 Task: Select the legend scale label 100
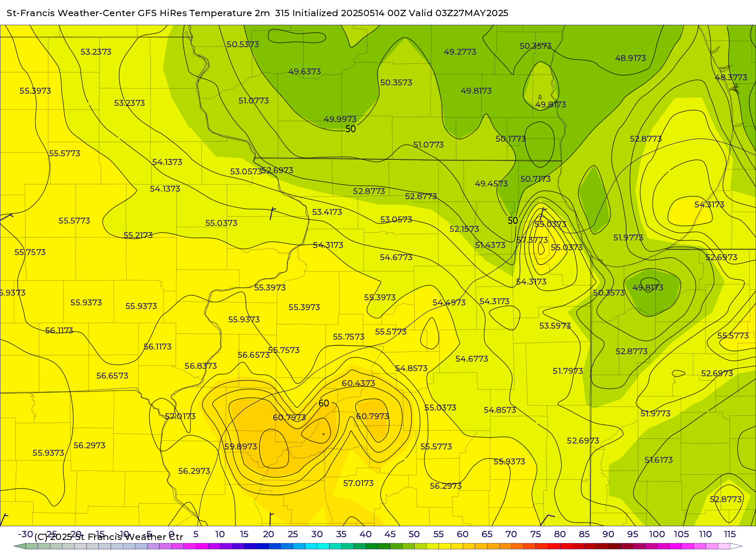[x=657, y=534]
